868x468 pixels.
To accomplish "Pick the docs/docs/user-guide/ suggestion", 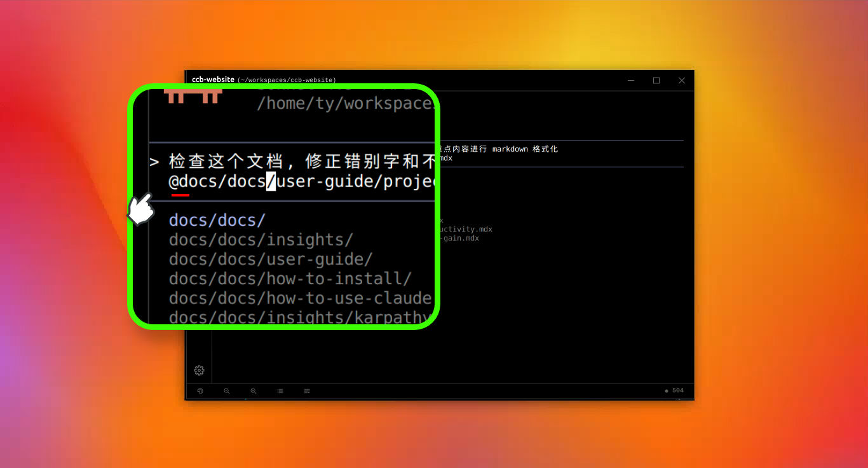I will coord(270,260).
